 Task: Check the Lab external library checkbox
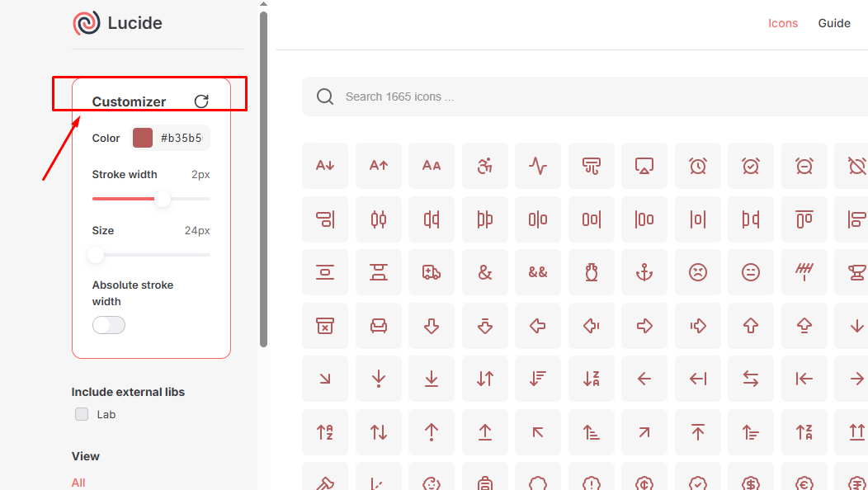point(82,414)
